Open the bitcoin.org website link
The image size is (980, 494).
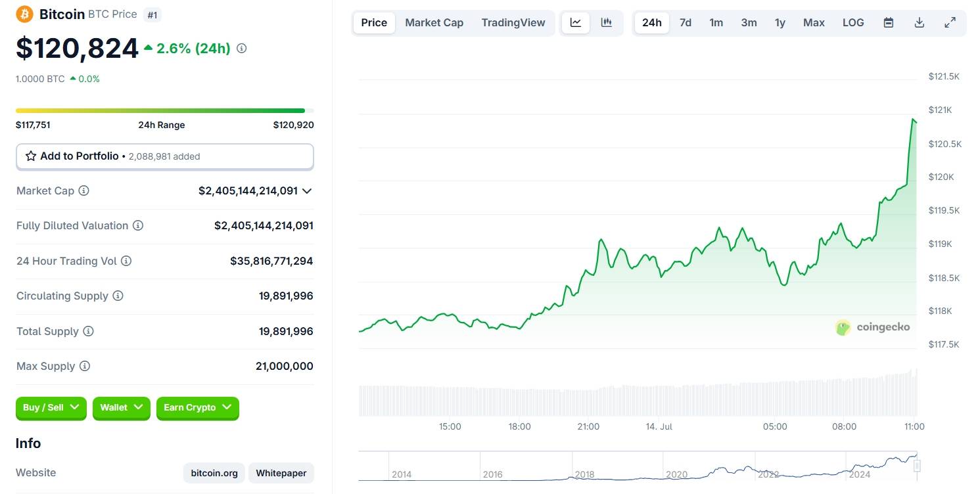pos(214,473)
